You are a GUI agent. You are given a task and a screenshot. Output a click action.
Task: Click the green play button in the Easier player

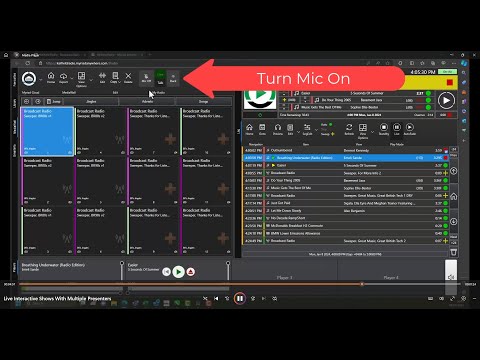(x=178, y=272)
